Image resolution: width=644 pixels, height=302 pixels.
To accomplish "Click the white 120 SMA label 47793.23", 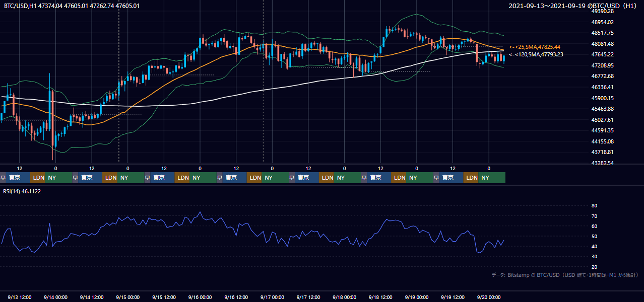I will 536,54.
